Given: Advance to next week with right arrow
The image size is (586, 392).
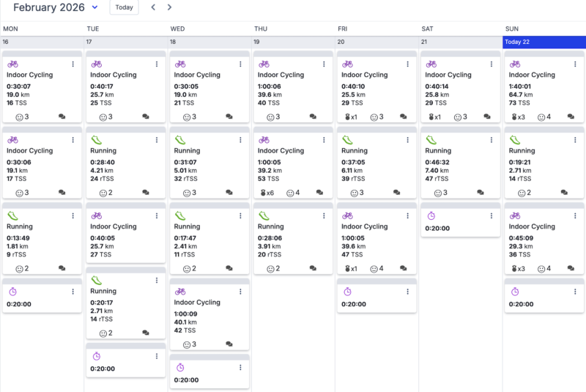Looking at the screenshot, I should [170, 7].
